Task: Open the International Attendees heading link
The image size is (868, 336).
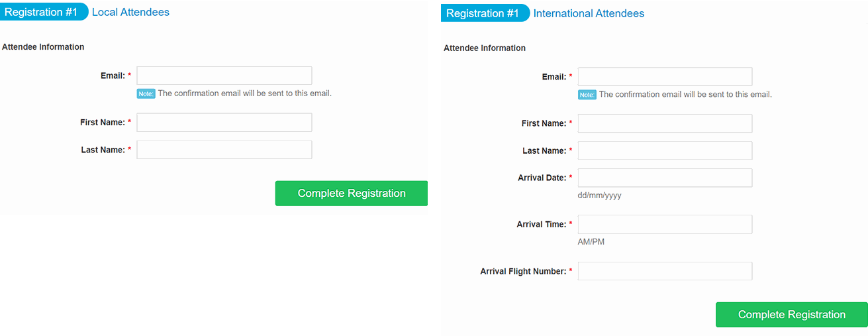Action: [589, 13]
